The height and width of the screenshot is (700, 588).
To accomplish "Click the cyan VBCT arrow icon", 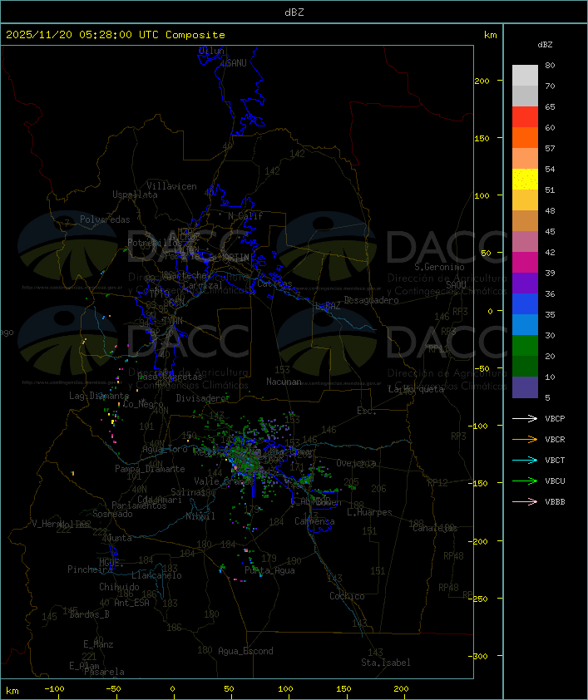I will pyautogui.click(x=525, y=460).
